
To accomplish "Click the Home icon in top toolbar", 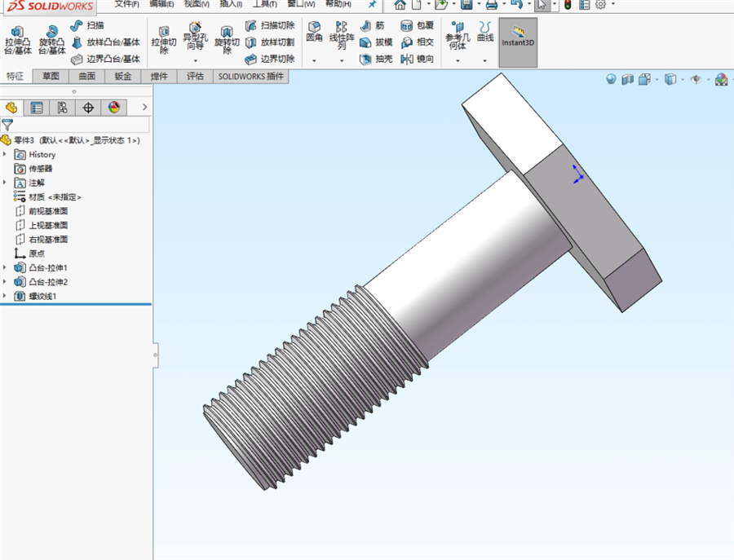I will (400, 5).
